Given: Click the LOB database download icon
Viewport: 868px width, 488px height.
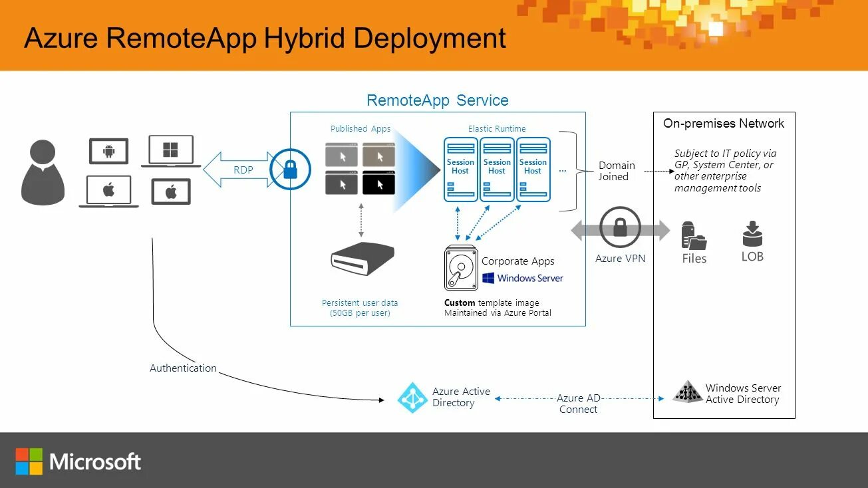Looking at the screenshot, I should (752, 233).
